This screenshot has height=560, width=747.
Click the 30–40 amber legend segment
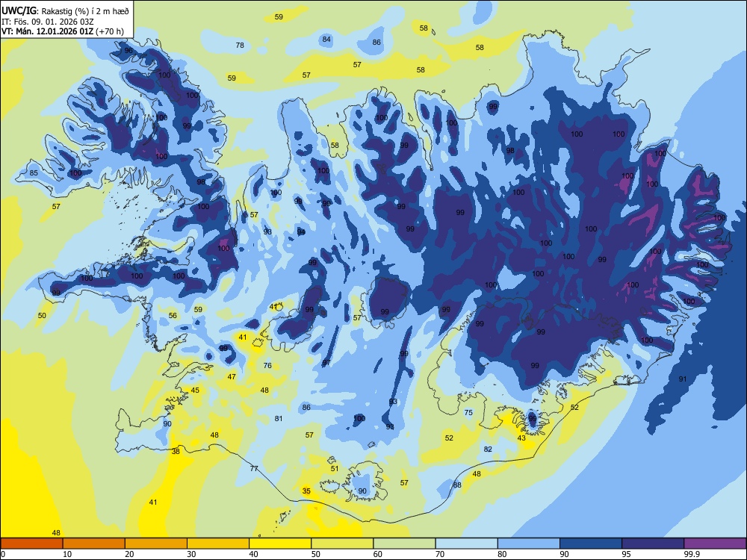pos(218,544)
